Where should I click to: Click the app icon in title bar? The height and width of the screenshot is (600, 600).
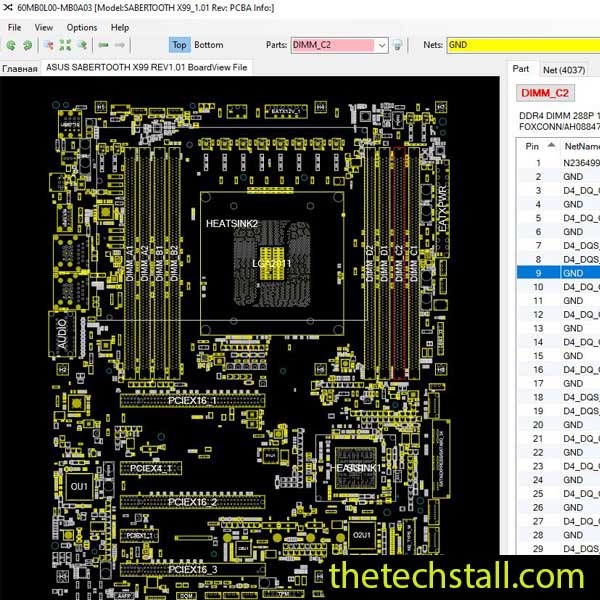click(8, 7)
